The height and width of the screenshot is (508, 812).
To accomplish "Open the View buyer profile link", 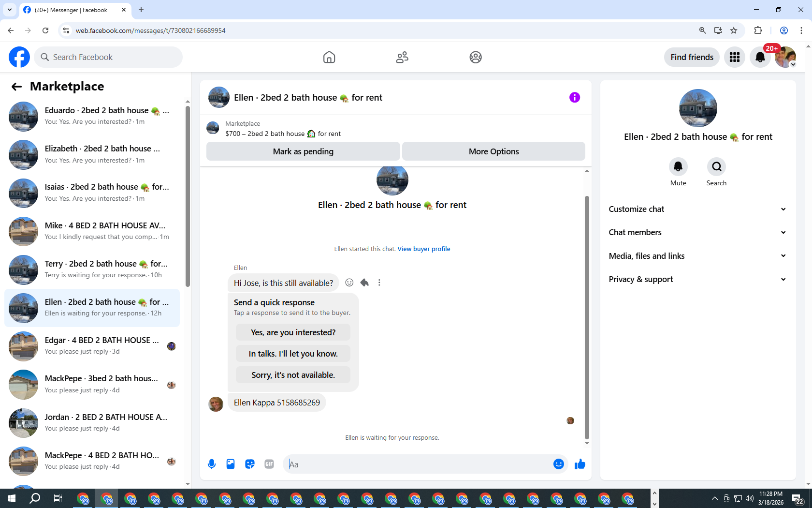I will (424, 249).
